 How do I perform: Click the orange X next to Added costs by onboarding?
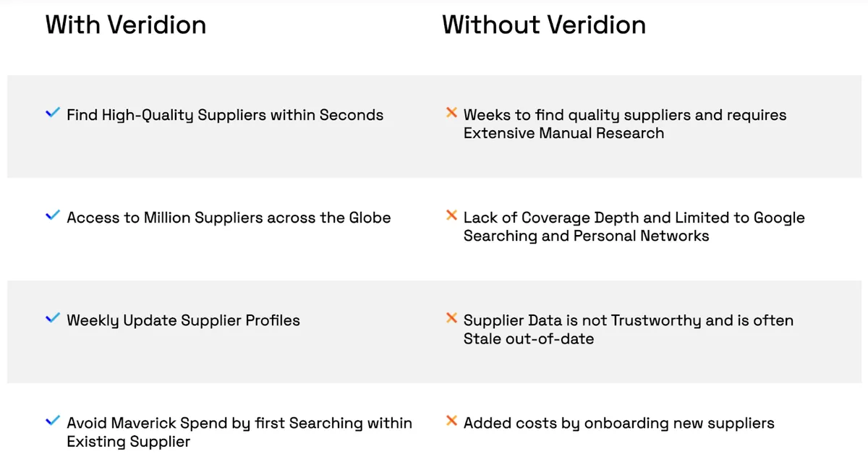[451, 421]
